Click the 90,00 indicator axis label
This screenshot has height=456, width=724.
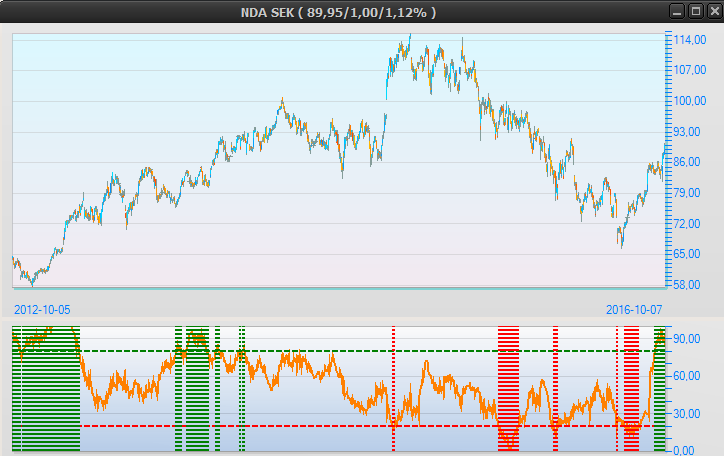pyautogui.click(x=687, y=339)
